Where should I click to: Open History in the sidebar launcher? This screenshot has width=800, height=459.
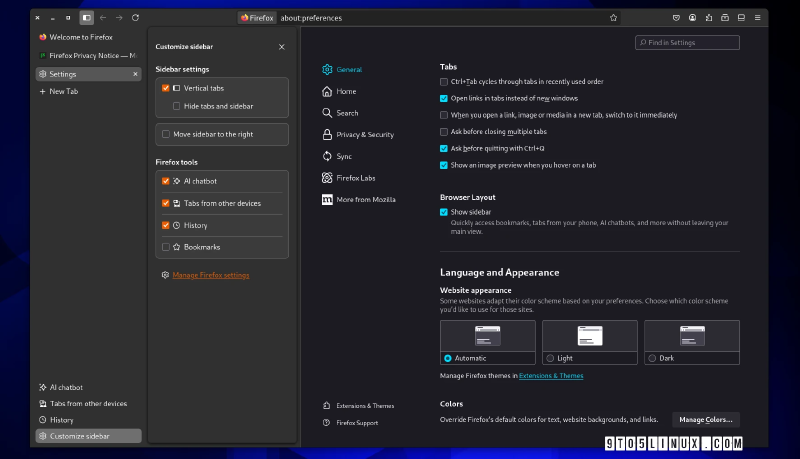62,420
